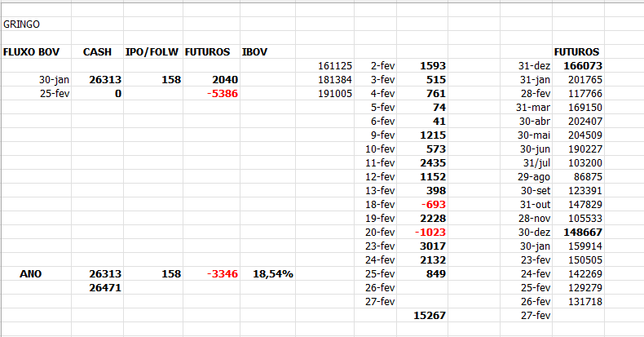The image size is (644, 337).
Task: Click the bold 148667 for 30-dez
Action: [x=578, y=233]
